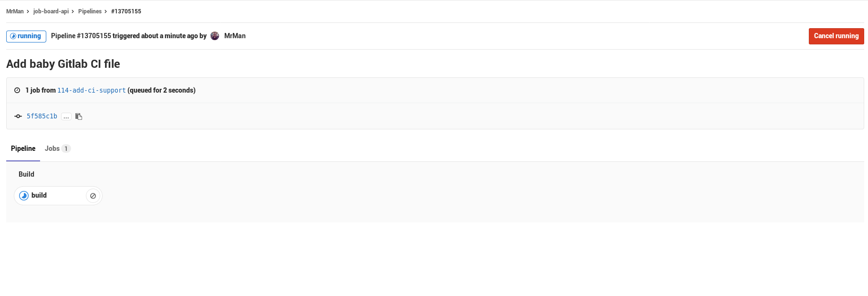This screenshot has height=296, width=868.
Task: Click the clock icon beside job count
Action: click(17, 90)
